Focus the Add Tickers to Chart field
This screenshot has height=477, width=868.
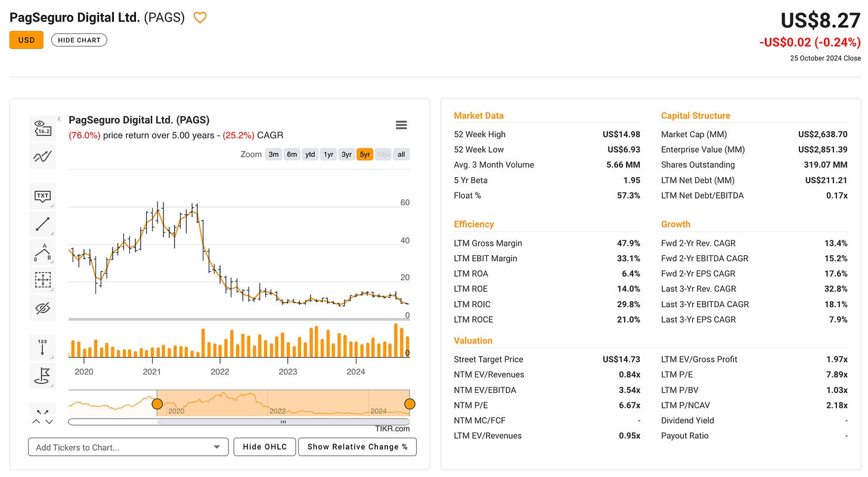tap(128, 447)
